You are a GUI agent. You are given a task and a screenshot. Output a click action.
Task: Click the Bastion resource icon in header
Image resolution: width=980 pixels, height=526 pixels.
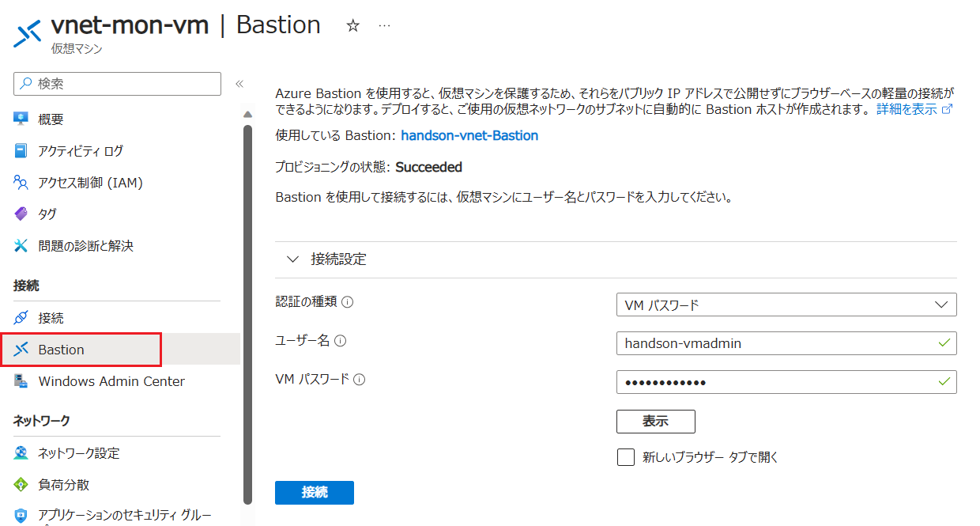click(28, 34)
